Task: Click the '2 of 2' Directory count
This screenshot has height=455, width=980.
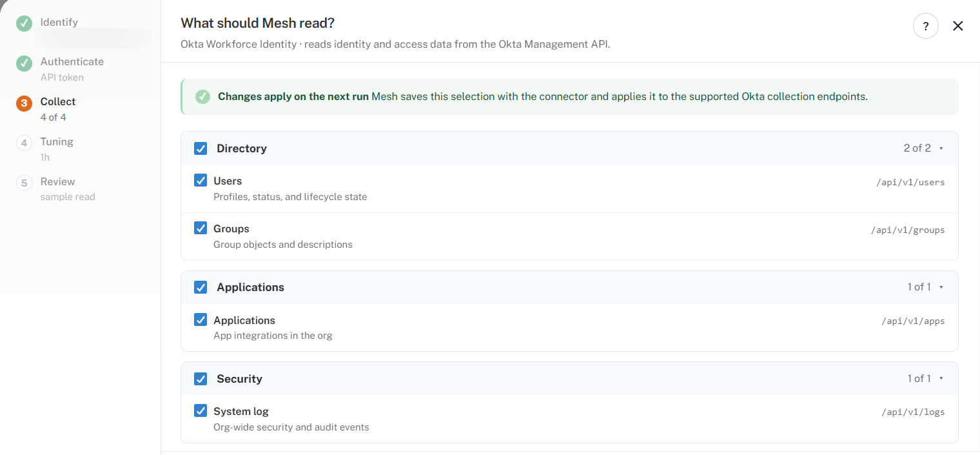Action: point(917,148)
